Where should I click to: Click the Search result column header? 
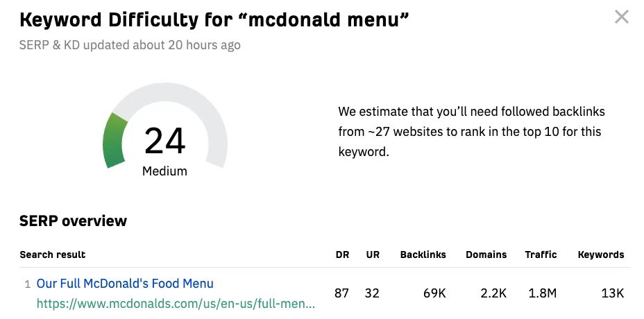pyautogui.click(x=53, y=255)
